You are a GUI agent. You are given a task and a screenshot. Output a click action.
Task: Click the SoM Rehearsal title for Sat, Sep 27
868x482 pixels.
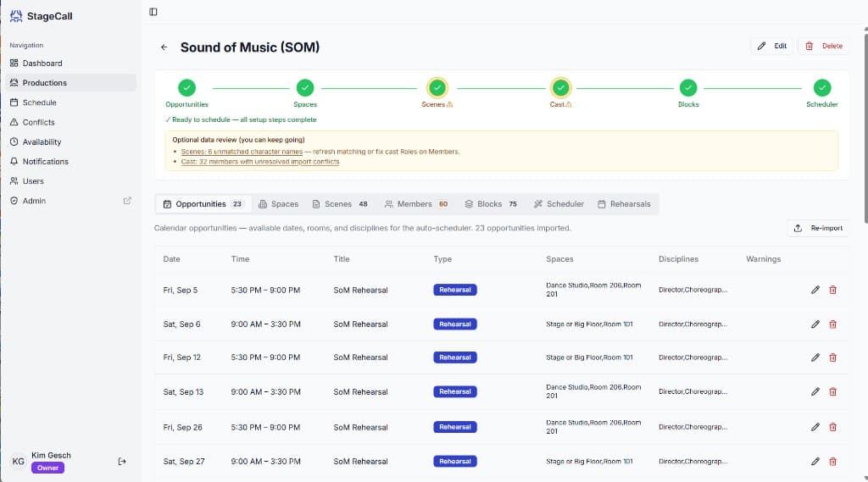[360, 462]
